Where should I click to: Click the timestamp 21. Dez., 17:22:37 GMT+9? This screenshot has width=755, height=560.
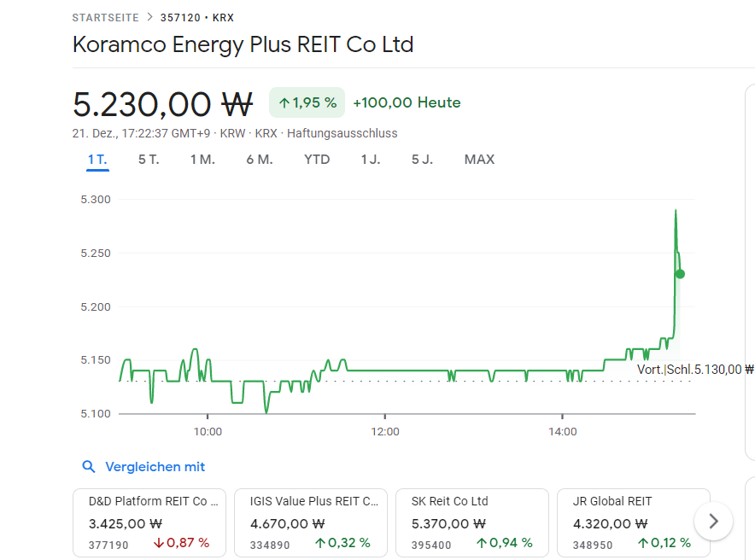coord(141,133)
